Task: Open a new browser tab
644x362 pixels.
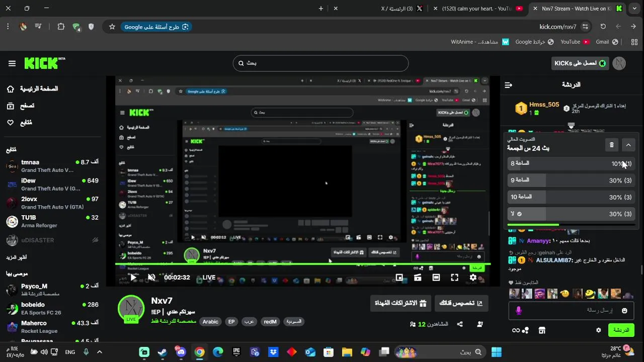Action: click(321, 9)
